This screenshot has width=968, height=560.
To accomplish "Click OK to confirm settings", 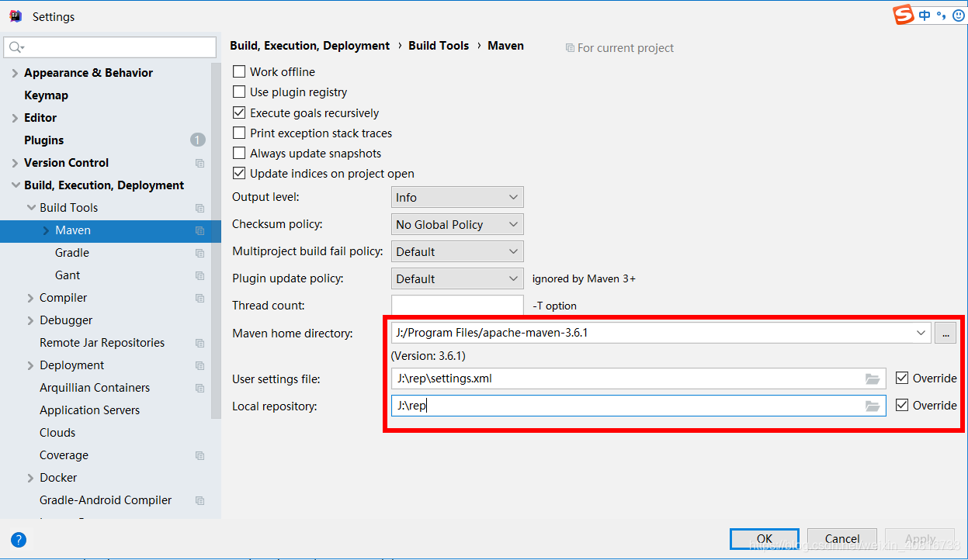I will pyautogui.click(x=765, y=539).
